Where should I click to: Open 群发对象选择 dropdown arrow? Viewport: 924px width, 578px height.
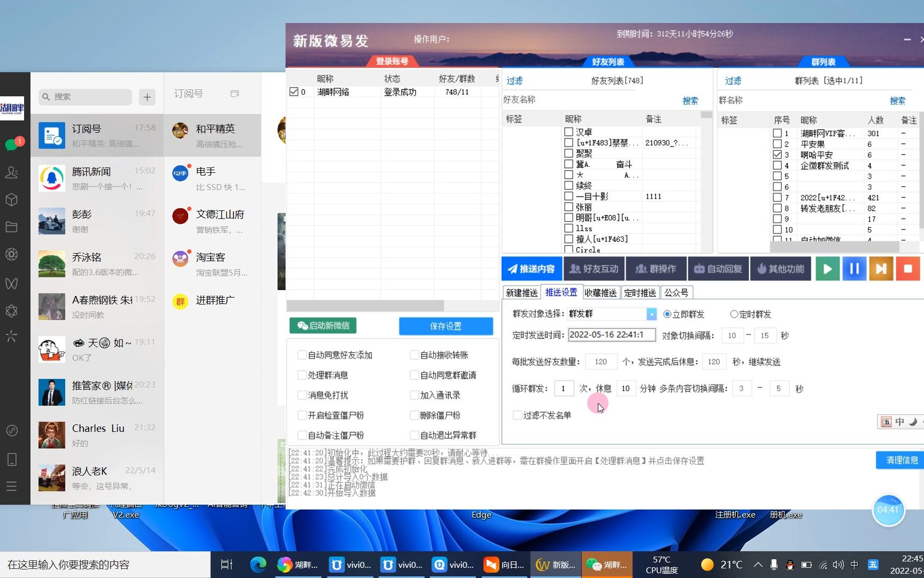coord(651,314)
